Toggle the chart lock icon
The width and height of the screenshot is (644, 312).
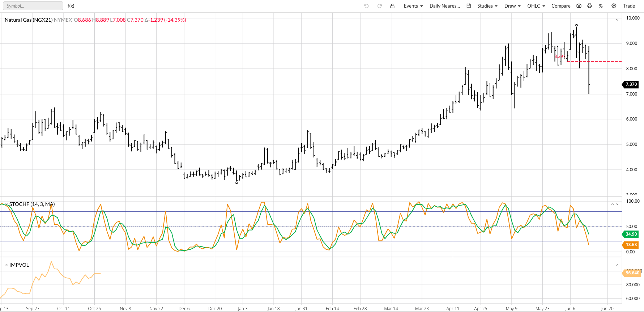pos(392,6)
